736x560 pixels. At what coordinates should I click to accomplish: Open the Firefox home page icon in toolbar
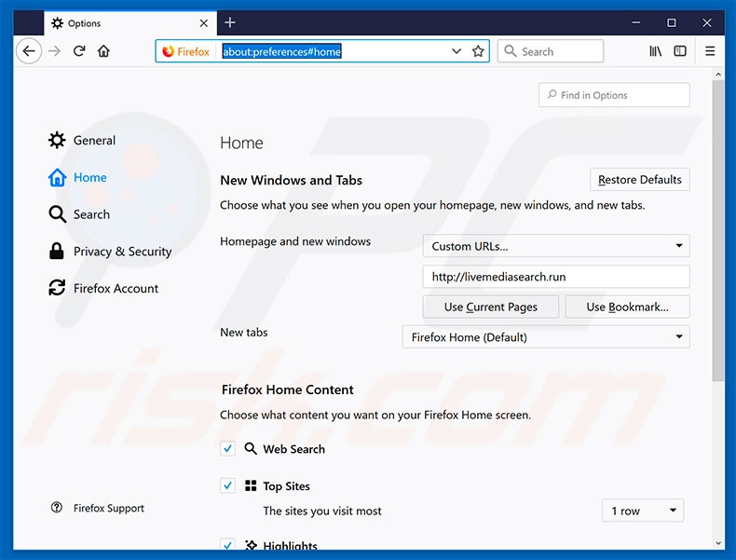click(103, 51)
